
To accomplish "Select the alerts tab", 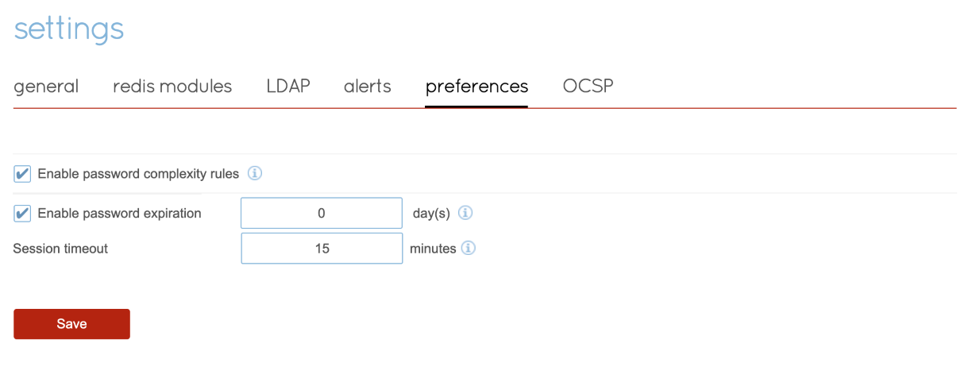I will 368,87.
